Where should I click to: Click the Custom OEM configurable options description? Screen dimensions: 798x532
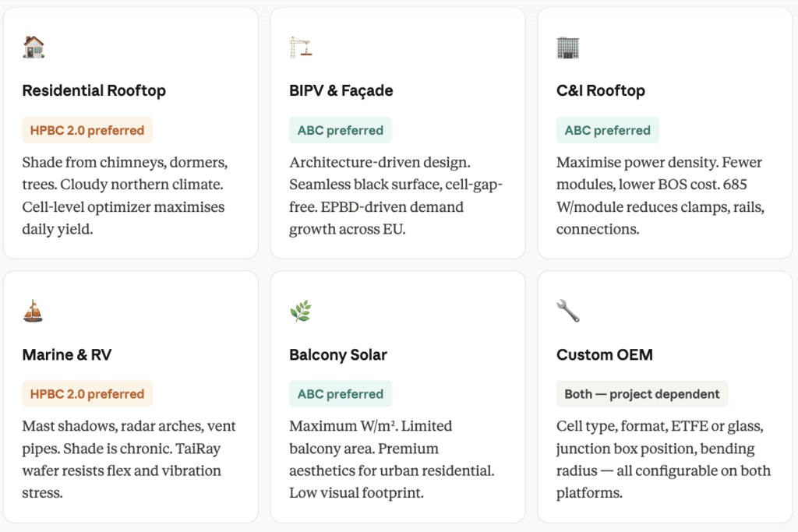coord(663,460)
